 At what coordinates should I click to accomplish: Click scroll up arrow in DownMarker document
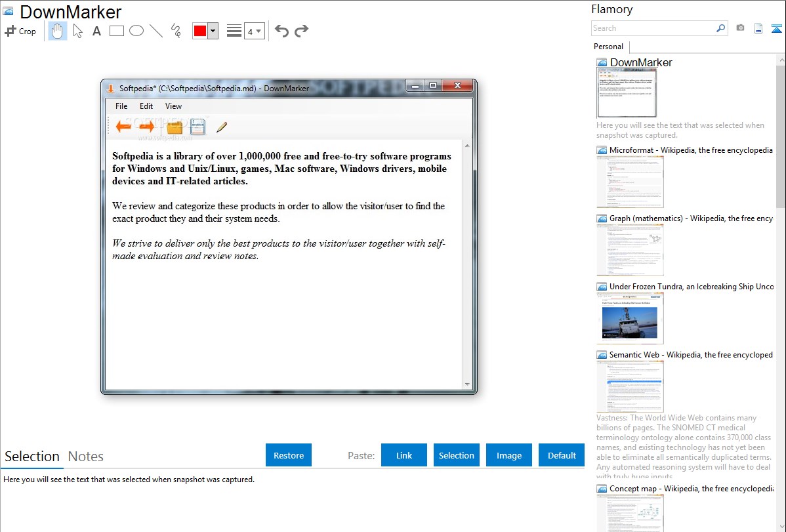click(467, 146)
